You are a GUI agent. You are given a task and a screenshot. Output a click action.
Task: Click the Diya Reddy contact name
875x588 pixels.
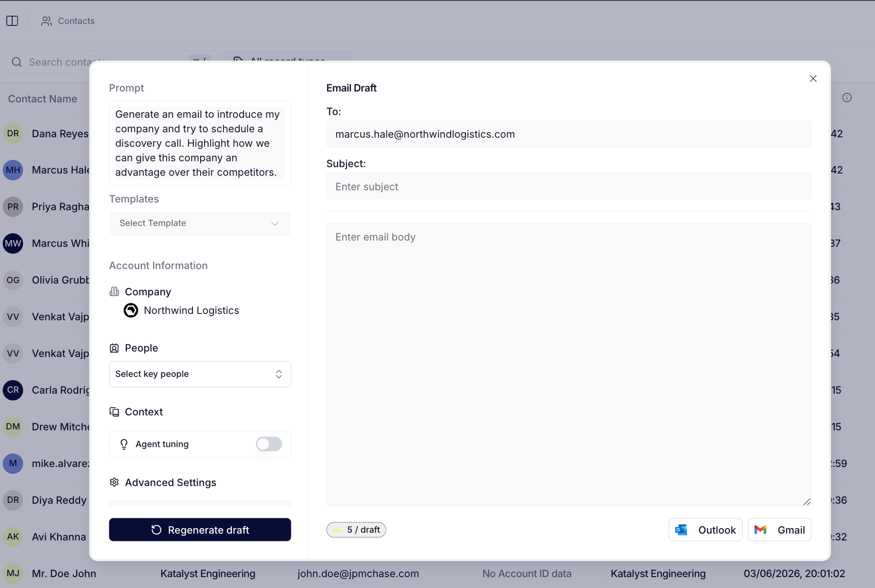point(59,500)
